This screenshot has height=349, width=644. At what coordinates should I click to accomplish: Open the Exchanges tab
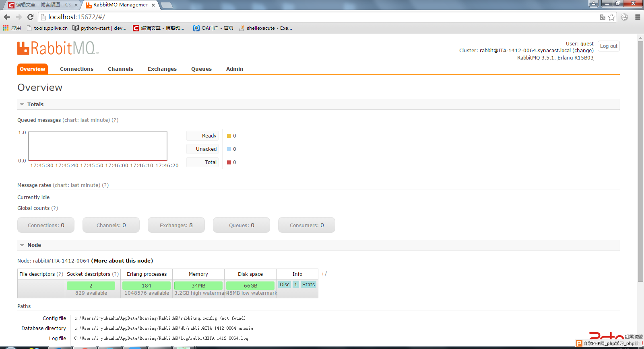[162, 69]
